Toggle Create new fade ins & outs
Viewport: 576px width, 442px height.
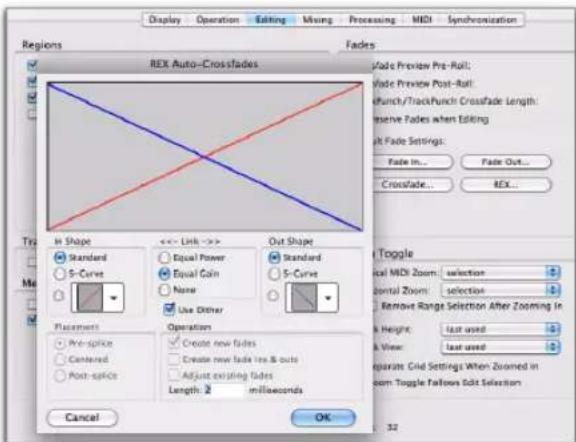click(173, 359)
